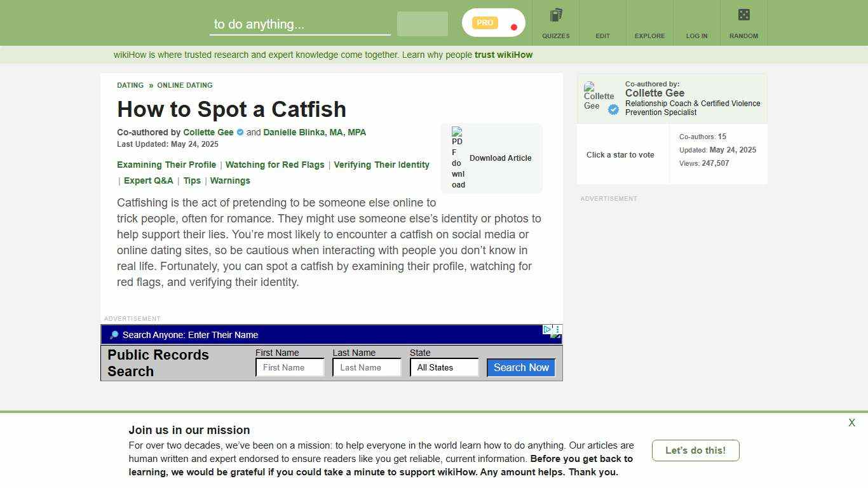868x488 pixels.
Task: Open the QUIZZES page
Action: [x=555, y=22]
